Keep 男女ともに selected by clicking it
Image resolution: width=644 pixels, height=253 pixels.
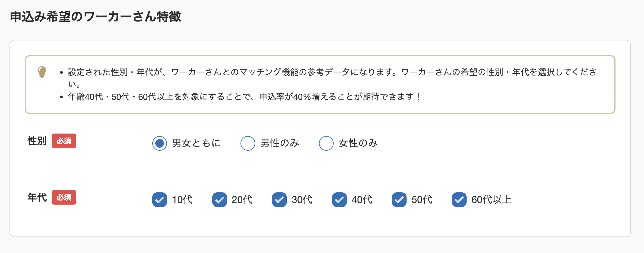pos(159,143)
